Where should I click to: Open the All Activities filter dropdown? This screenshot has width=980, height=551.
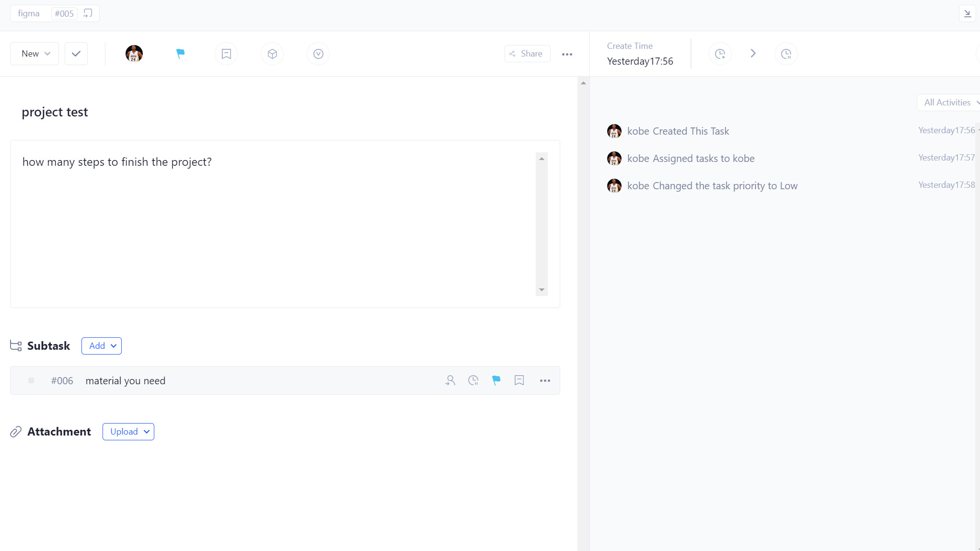tap(949, 103)
